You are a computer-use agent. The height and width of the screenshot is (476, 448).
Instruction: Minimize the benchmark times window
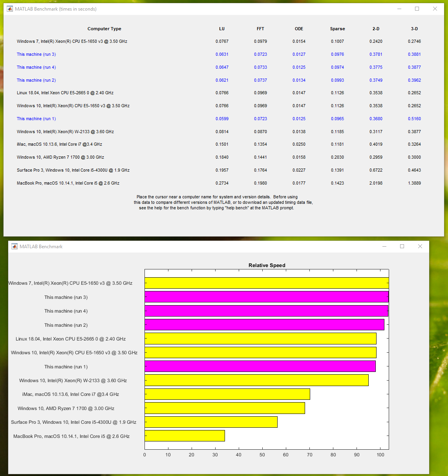(x=399, y=9)
